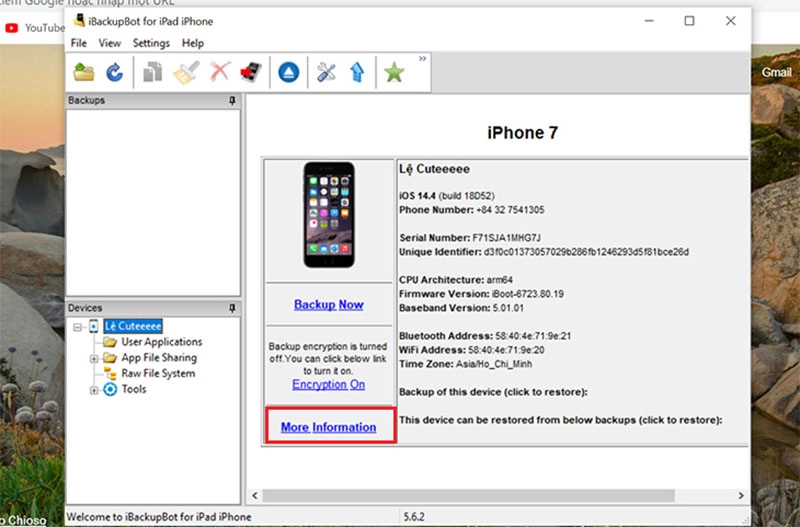Click the gray Copy documents icon
The width and height of the screenshot is (800, 527).
[x=153, y=72]
